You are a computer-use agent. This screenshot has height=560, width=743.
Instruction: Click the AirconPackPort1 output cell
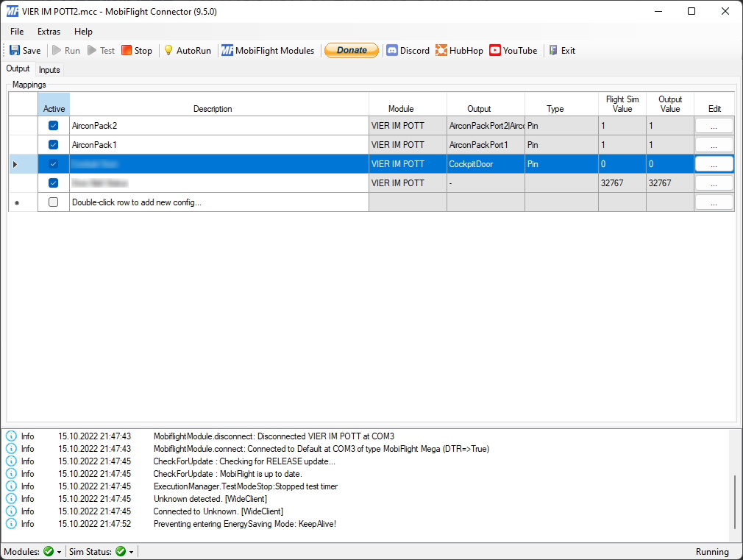(486, 145)
